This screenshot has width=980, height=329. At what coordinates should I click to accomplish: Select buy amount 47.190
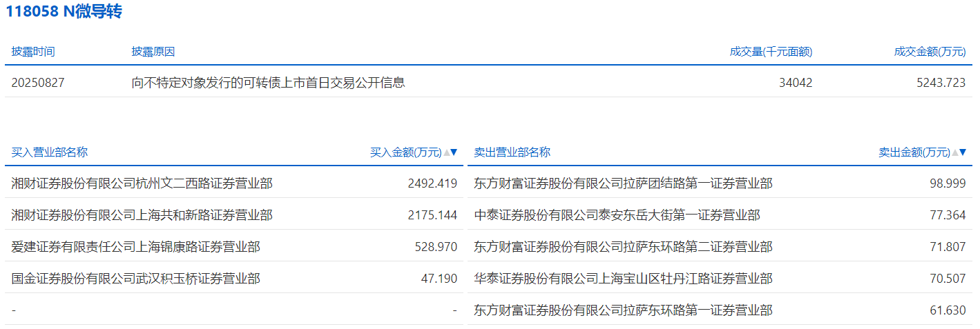click(x=439, y=279)
